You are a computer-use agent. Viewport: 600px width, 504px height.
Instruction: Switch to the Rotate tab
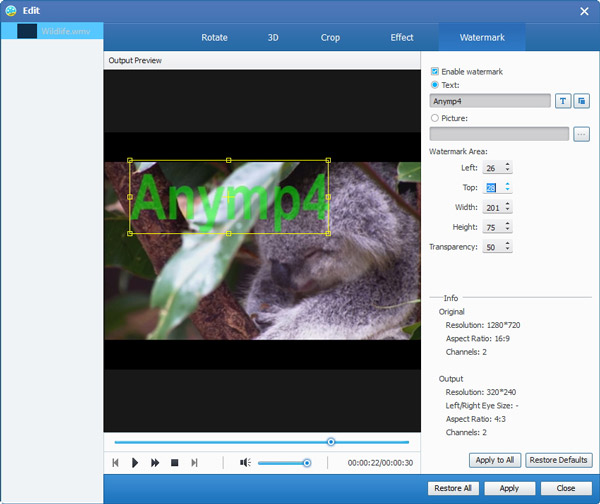214,38
